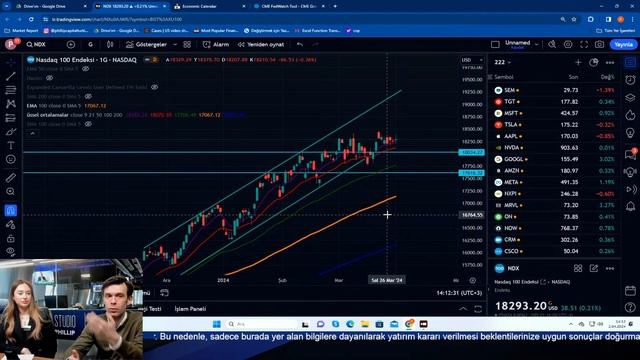Select the trend line drawing tool

[11, 76]
